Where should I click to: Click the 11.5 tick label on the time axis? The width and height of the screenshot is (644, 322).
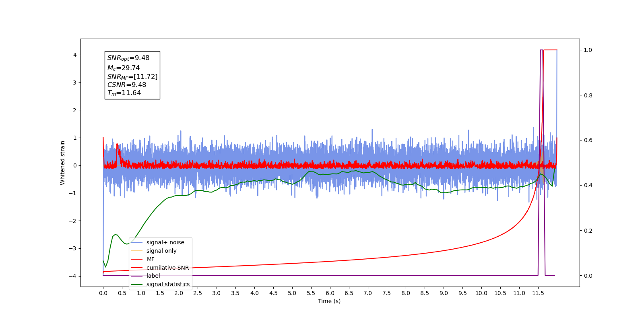538,293
